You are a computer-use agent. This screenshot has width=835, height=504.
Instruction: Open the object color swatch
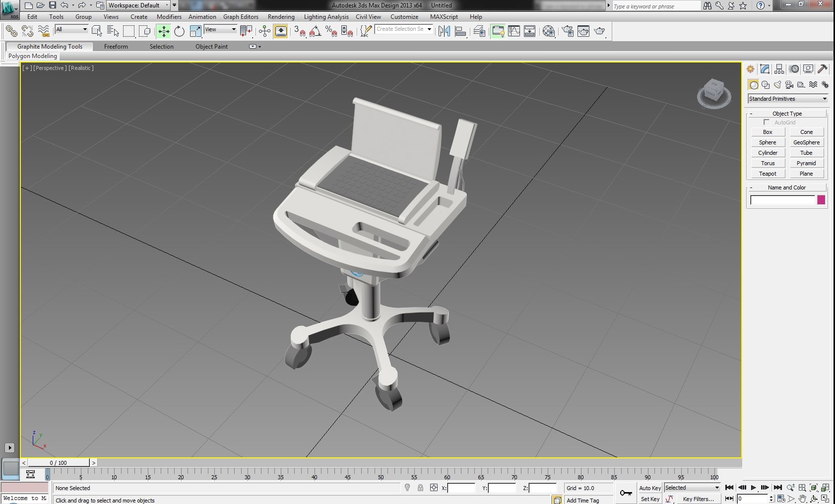click(821, 200)
